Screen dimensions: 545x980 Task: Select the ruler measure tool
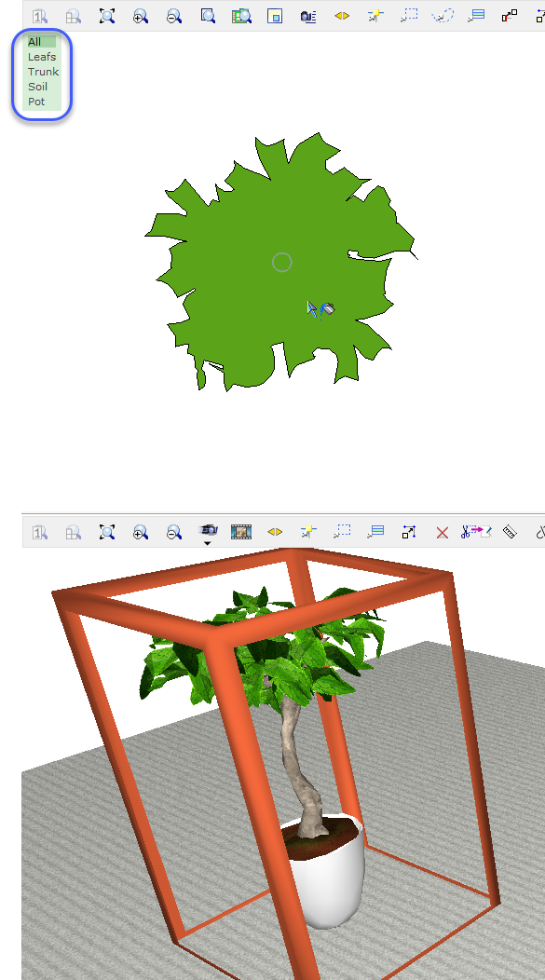[x=510, y=532]
